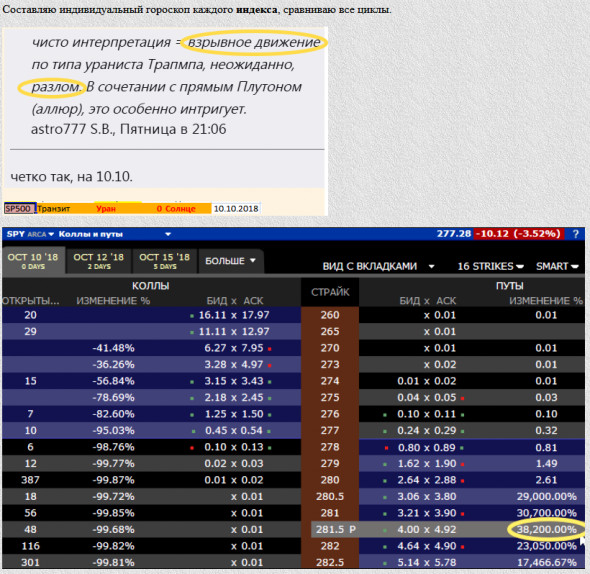The image size is (590, 574).
Task: Open the БОЛЬШЕ expirations dropdown
Action: click(230, 261)
